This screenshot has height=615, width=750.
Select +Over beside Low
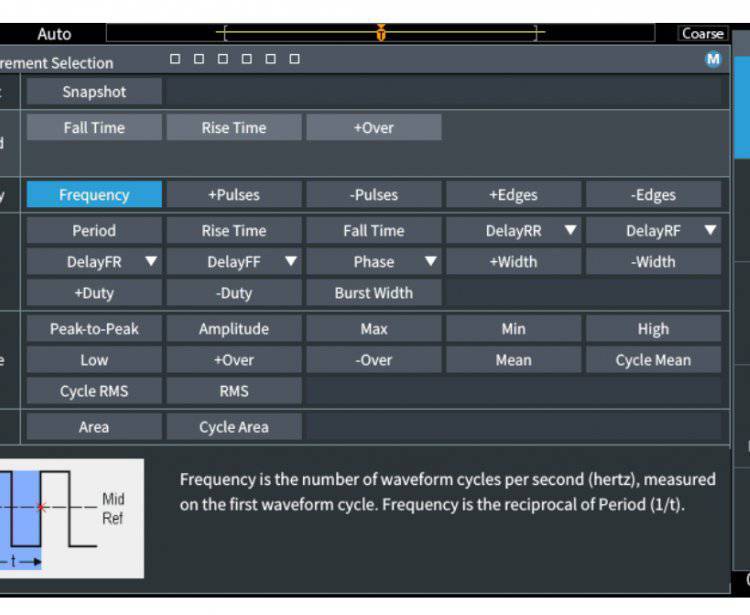coord(234,360)
